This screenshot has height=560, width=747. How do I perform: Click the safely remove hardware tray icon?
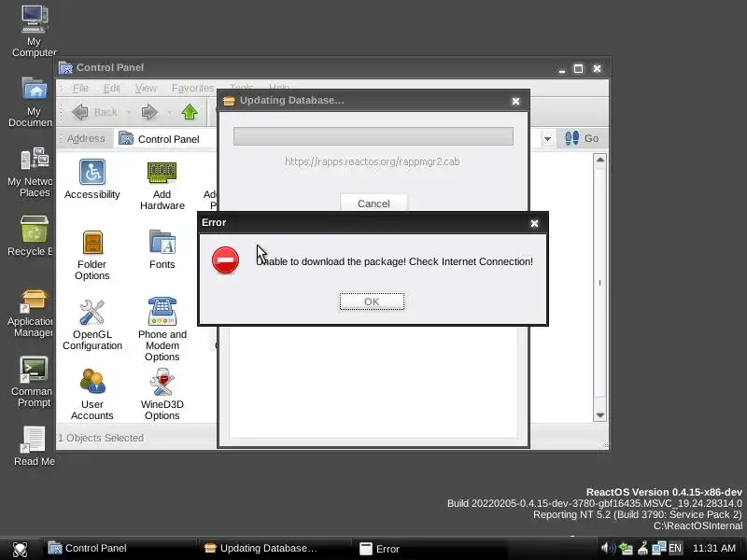click(x=626, y=549)
